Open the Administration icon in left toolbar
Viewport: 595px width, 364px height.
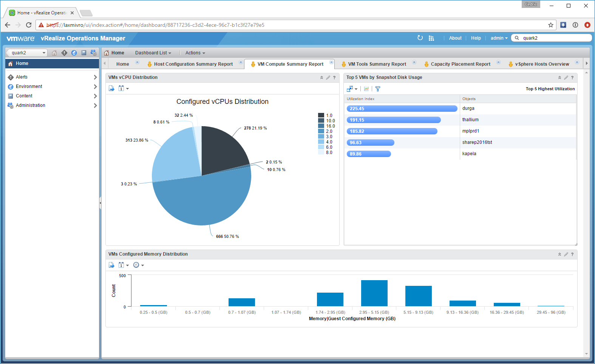pos(94,53)
